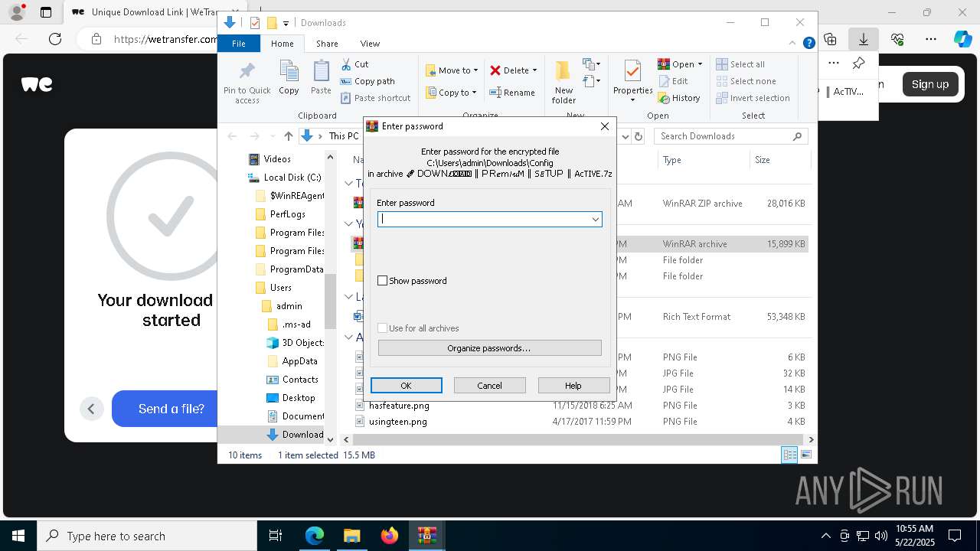Click Copy path in ribbon

(367, 81)
